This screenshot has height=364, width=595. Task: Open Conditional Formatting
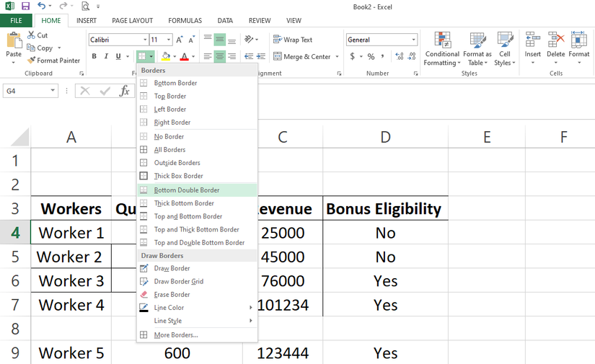pos(442,49)
